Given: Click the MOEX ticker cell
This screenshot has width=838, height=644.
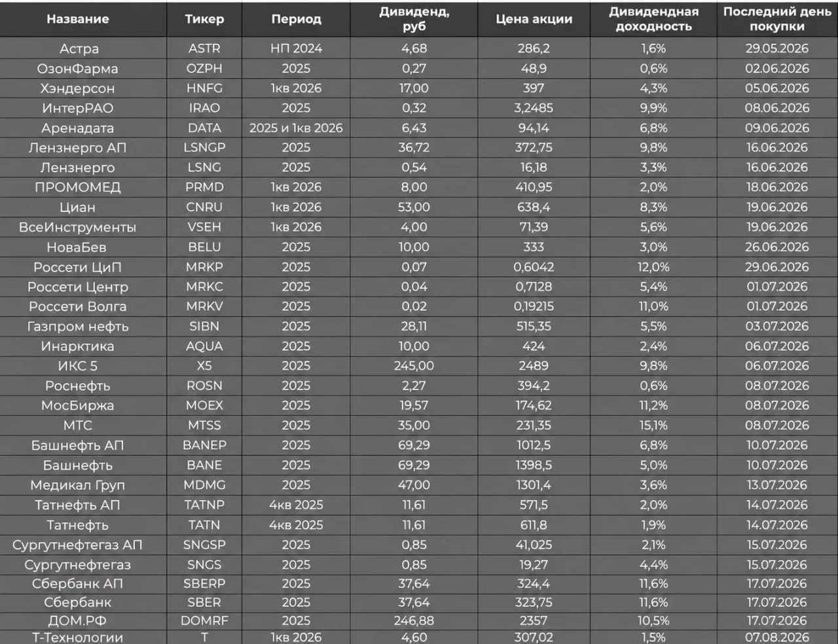Looking at the screenshot, I should click(x=204, y=405).
